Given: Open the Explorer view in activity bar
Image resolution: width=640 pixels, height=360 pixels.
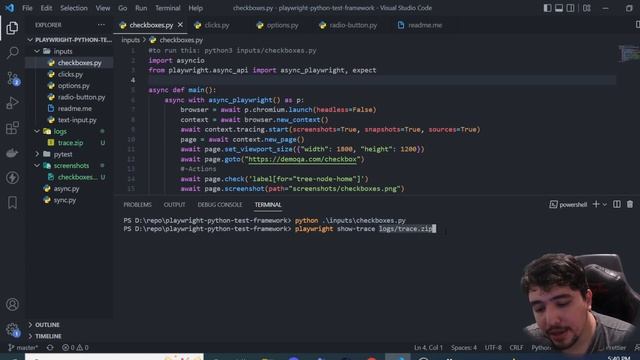Looking at the screenshot, I should click(12, 28).
